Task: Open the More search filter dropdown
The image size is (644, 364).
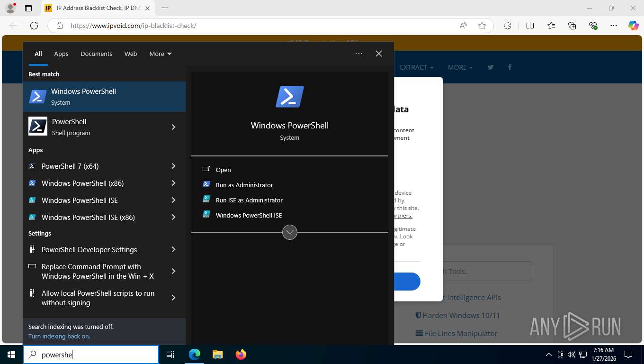Action: [x=161, y=54]
